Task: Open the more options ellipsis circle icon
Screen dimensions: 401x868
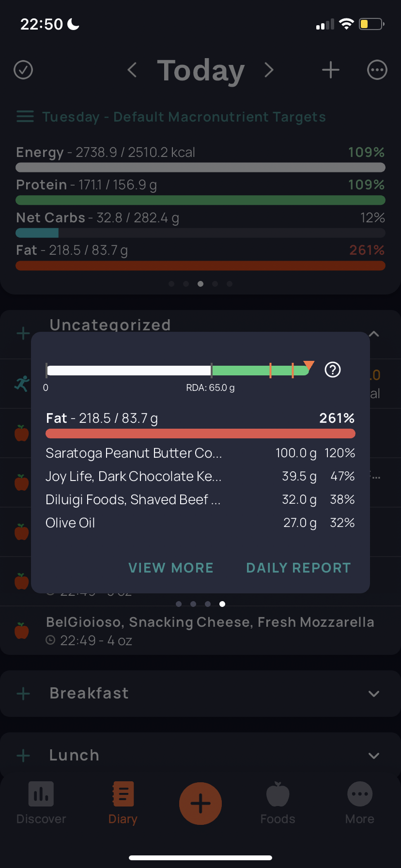Action: [x=377, y=70]
